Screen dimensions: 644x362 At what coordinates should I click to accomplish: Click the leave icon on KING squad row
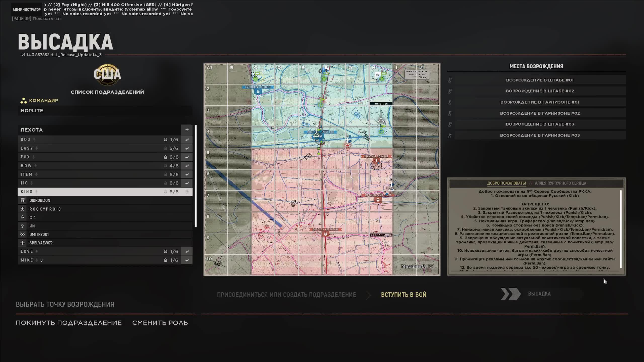187,192
